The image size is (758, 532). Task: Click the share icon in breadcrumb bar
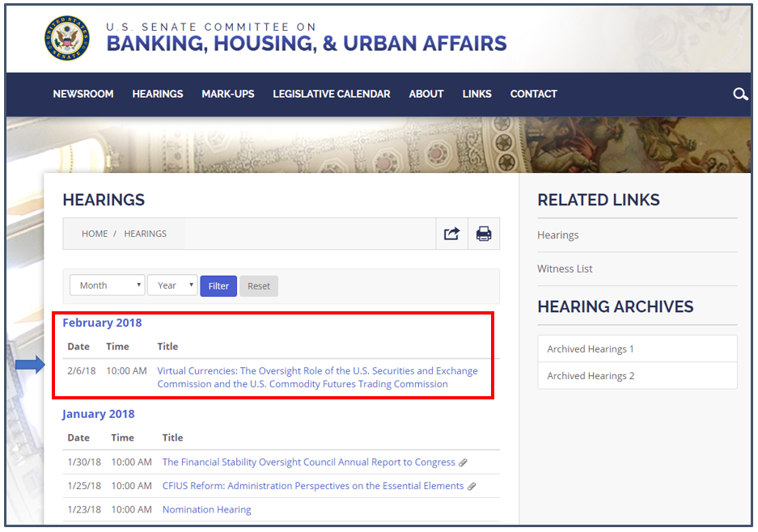click(451, 234)
